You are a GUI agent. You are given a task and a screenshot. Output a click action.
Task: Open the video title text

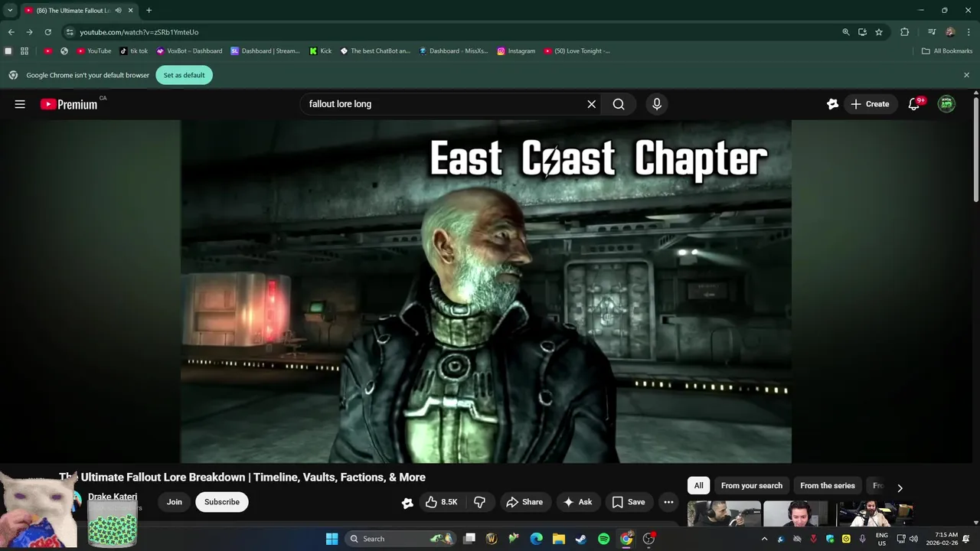pos(242,477)
